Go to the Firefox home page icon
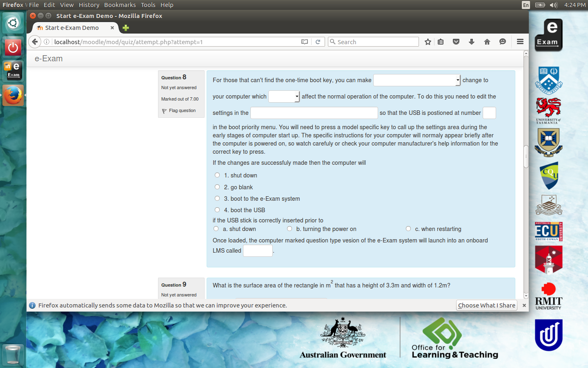 pos(487,42)
